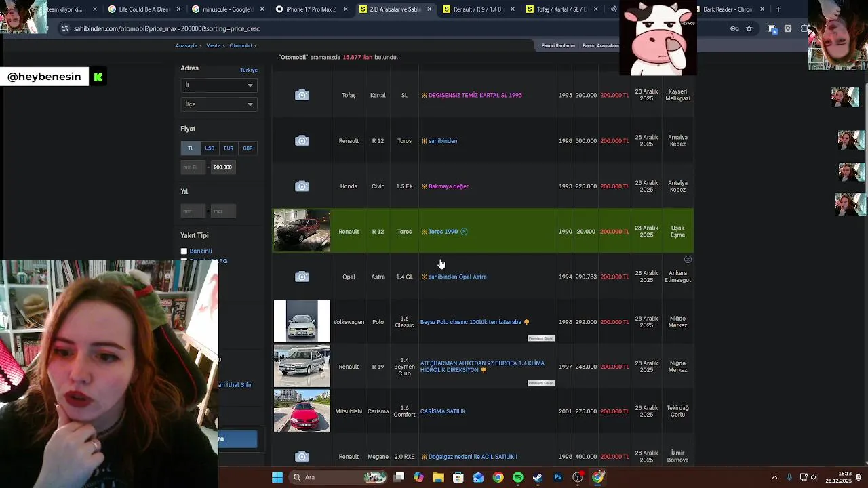868x488 pixels.
Task: Click the volume icon in the system tray
Action: coord(814,477)
